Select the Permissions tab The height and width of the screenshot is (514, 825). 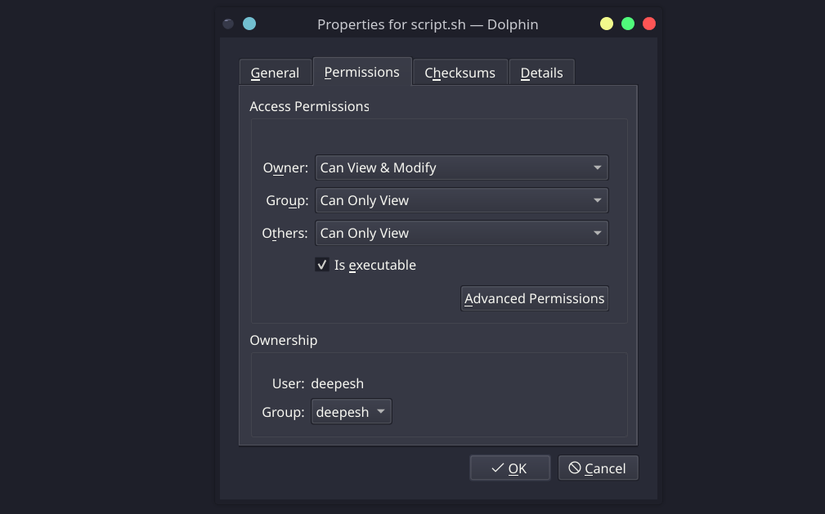362,72
